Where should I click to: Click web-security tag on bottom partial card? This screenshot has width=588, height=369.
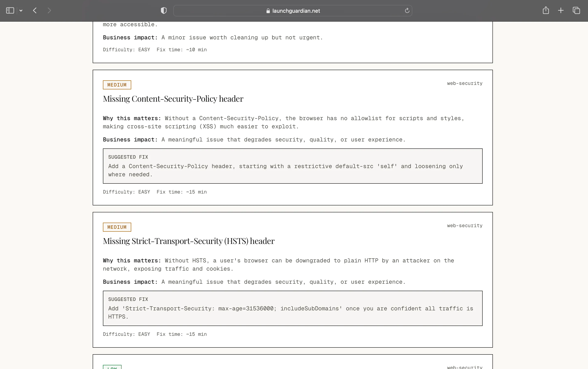[465, 367]
